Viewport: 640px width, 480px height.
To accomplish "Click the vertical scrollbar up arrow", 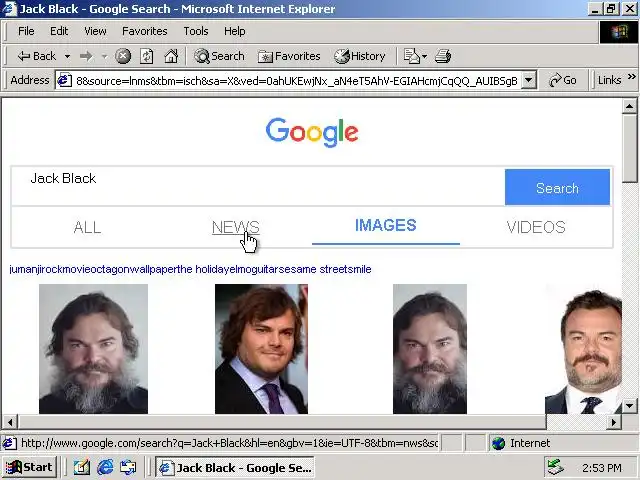I will [x=629, y=107].
